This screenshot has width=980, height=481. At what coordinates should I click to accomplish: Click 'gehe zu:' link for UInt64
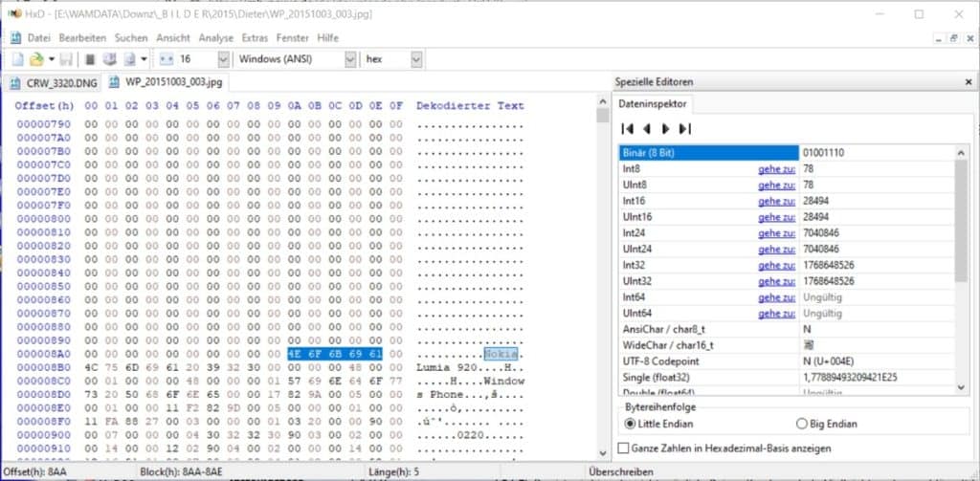click(x=777, y=314)
